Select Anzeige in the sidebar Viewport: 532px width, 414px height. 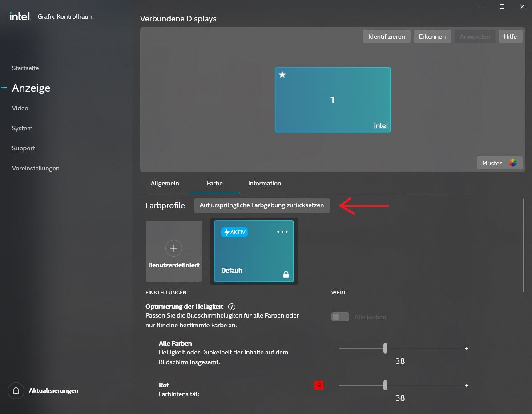(31, 88)
